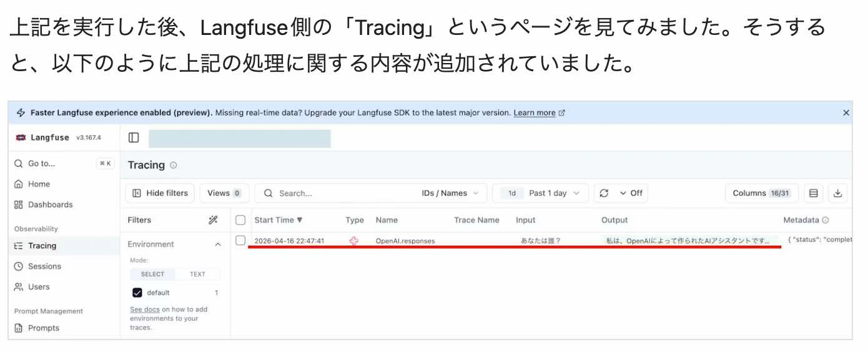Click the 2026-04-16 22:47:41 start time cell
This screenshot has width=868, height=352.
pos(289,241)
